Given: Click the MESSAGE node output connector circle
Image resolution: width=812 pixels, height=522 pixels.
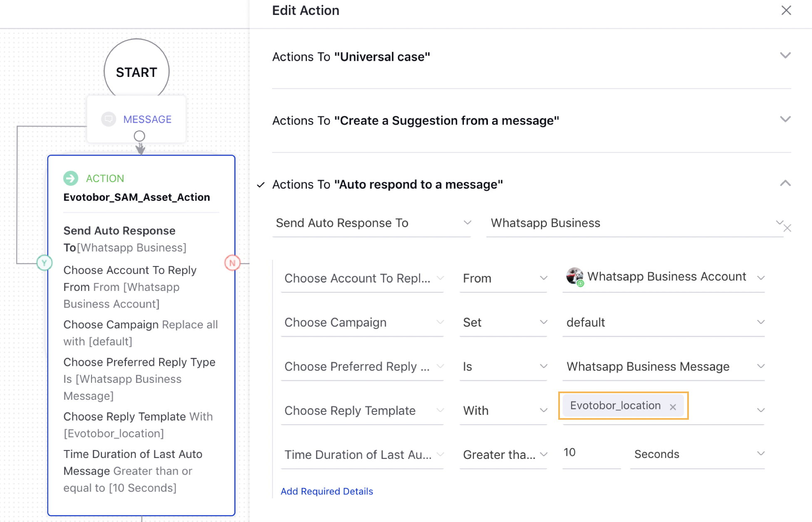Looking at the screenshot, I should click(x=139, y=136).
